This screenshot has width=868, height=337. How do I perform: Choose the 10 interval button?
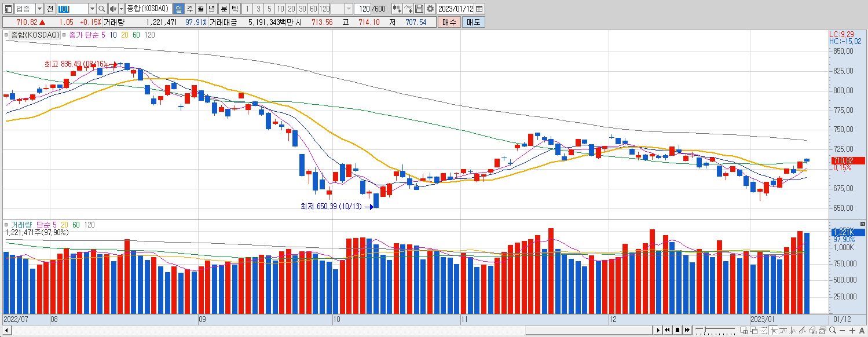coord(280,9)
